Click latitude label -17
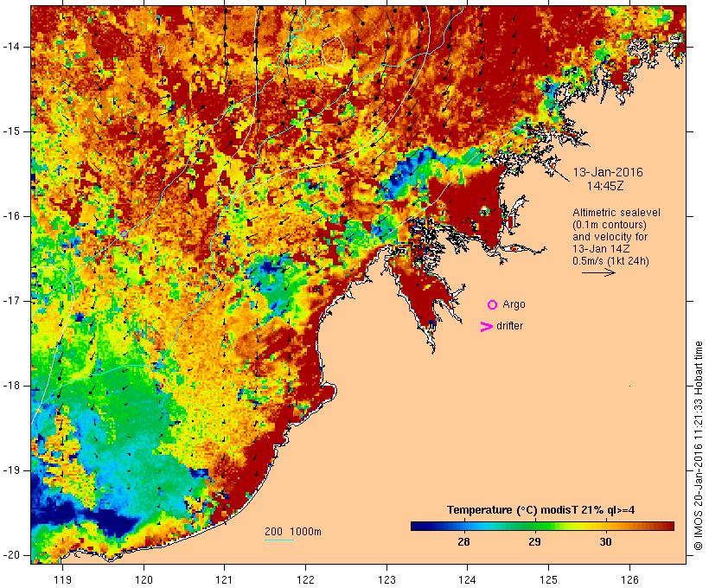Image resolution: width=709 pixels, height=588 pixels. pyautogui.click(x=11, y=301)
